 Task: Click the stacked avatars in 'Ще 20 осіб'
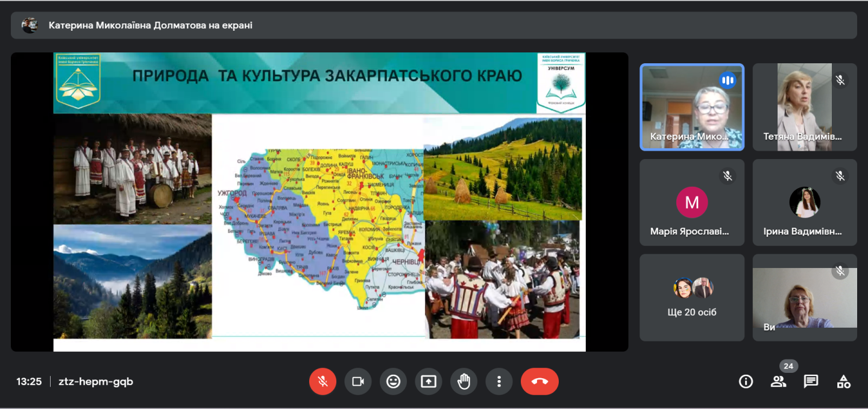tap(693, 288)
